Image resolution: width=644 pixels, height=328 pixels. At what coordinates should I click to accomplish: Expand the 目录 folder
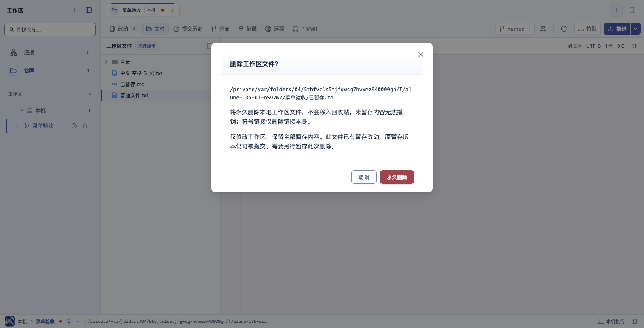click(106, 62)
